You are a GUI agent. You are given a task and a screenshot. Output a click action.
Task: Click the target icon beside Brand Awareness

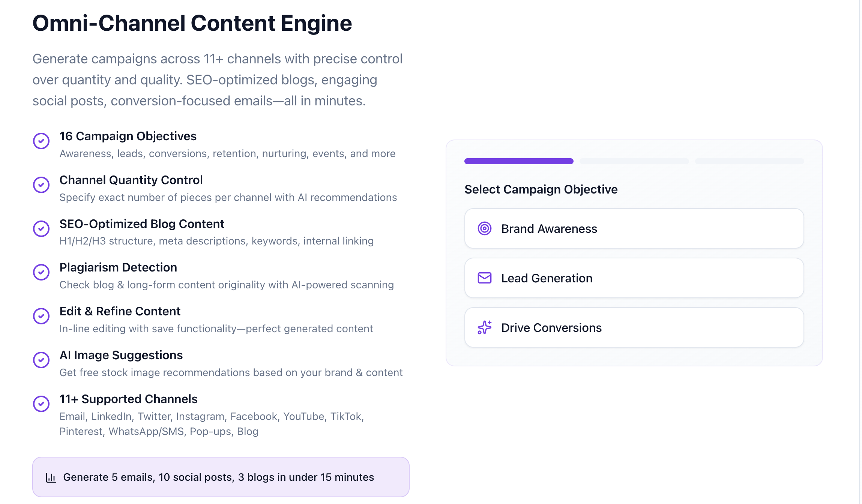pos(484,228)
